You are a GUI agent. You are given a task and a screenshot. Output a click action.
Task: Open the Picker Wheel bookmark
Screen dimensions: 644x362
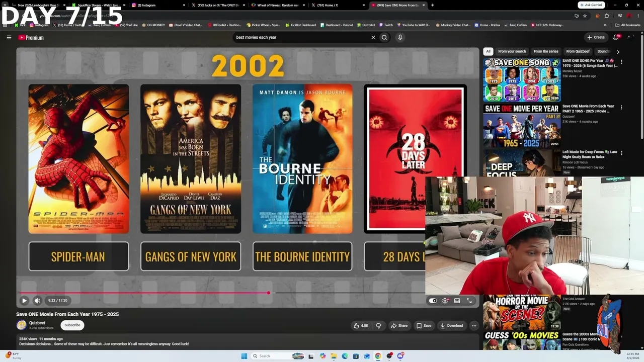pyautogui.click(x=263, y=25)
